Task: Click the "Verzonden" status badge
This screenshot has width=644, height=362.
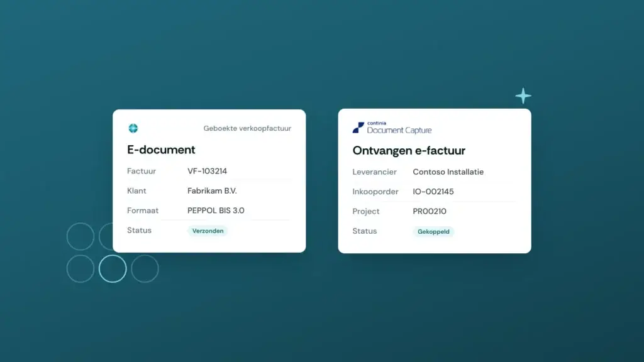Action: (x=208, y=231)
